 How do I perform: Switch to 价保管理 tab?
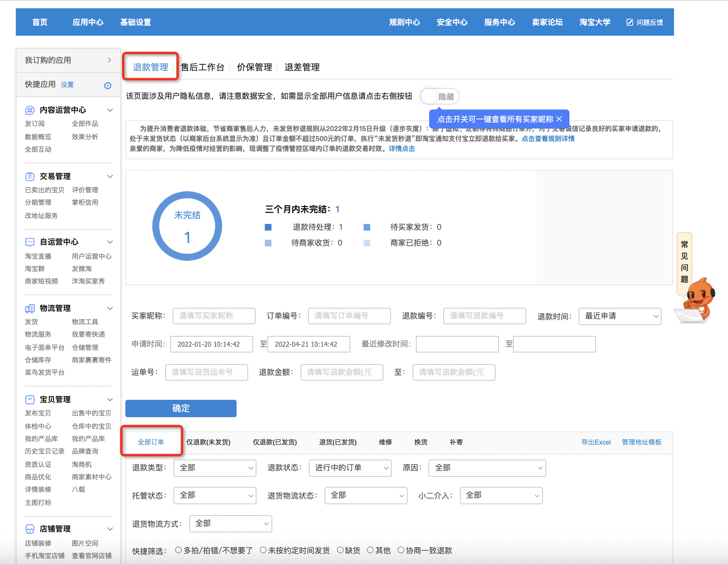click(254, 67)
